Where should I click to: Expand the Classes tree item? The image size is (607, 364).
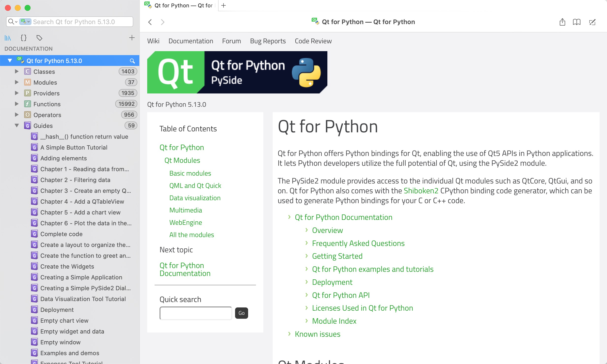click(17, 71)
